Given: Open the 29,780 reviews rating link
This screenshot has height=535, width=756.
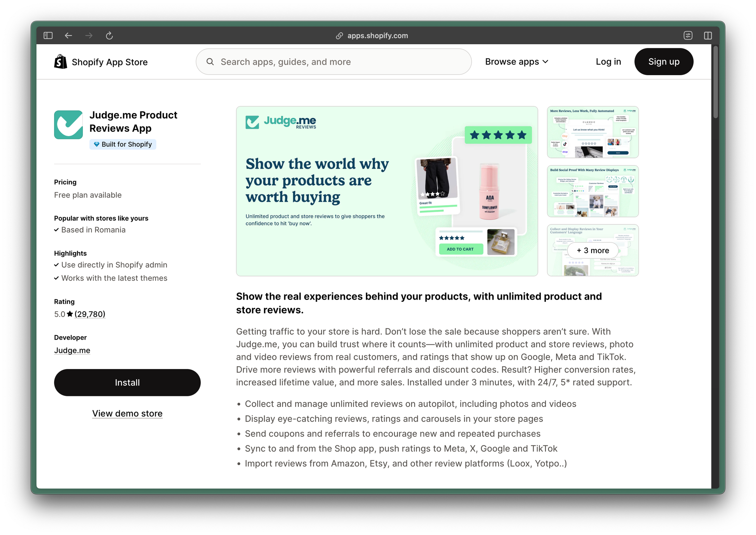Looking at the screenshot, I should (x=90, y=314).
